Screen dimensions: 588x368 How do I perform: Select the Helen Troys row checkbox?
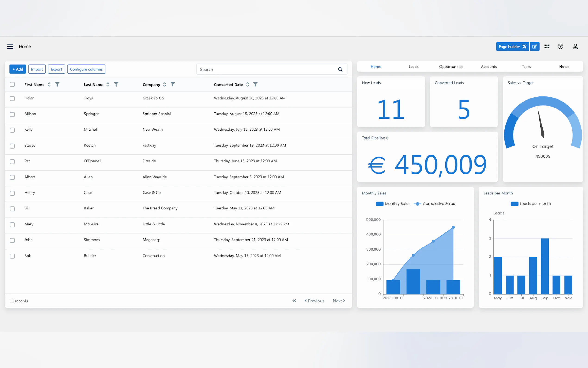point(12,98)
